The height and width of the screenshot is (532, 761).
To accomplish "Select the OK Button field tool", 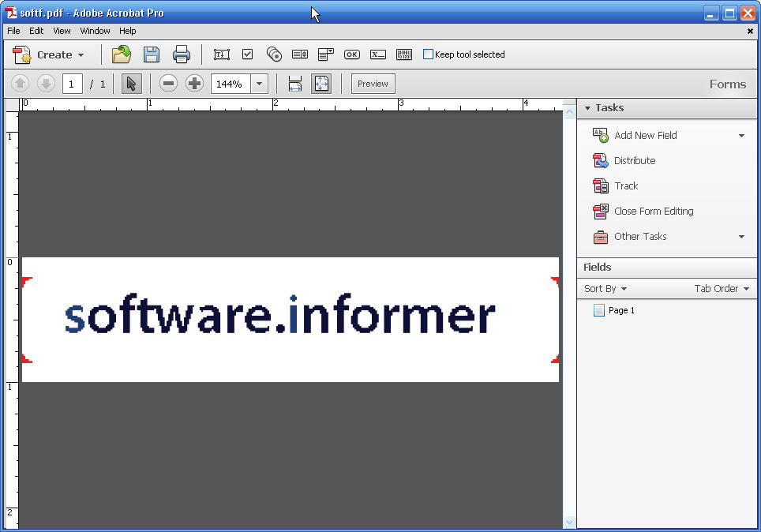I will (352, 54).
